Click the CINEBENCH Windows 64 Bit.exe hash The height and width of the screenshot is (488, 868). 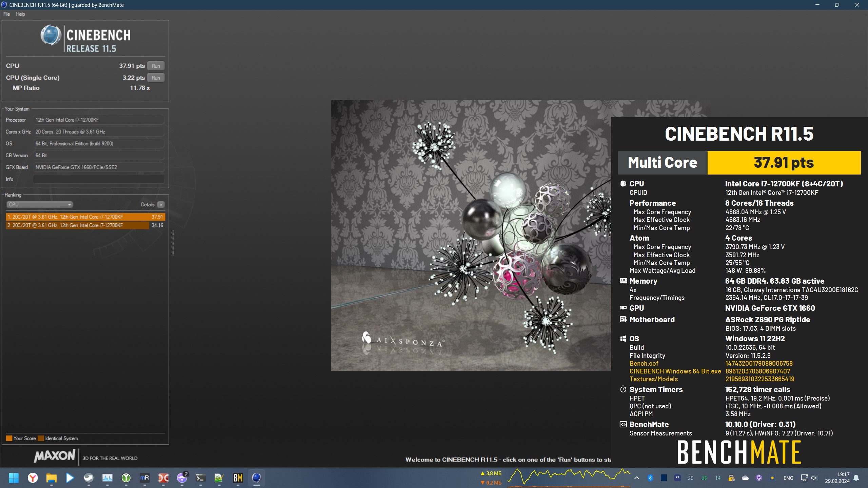pyautogui.click(x=757, y=371)
